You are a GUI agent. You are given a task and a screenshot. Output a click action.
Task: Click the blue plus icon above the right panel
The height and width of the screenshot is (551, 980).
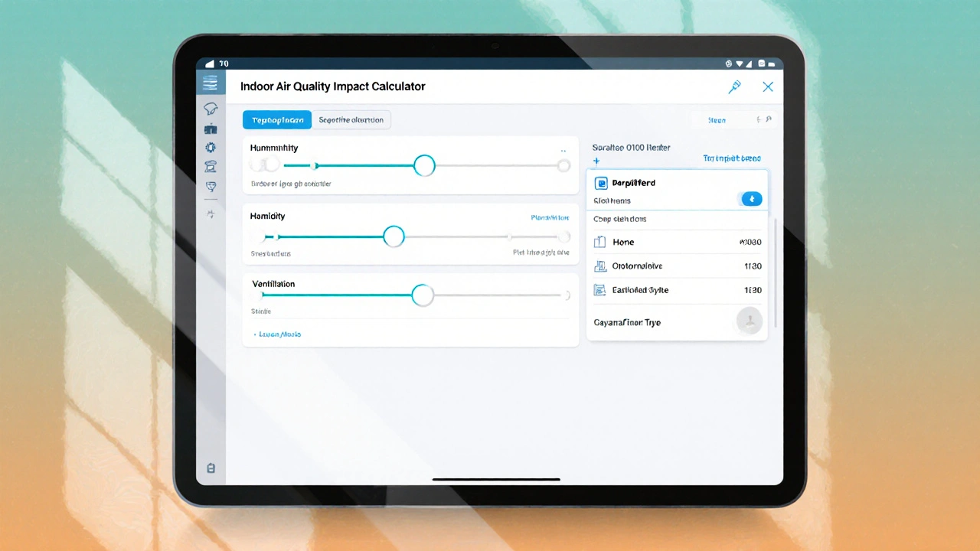coord(596,161)
